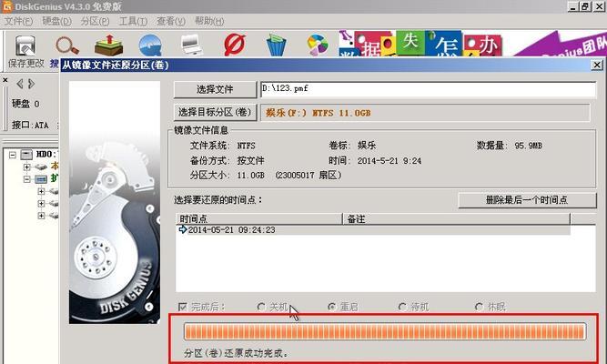Click the 备份方式 按文件 value

[251, 161]
